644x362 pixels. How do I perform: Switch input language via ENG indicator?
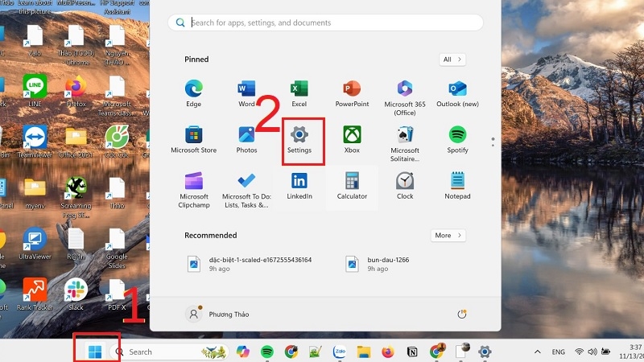558,352
